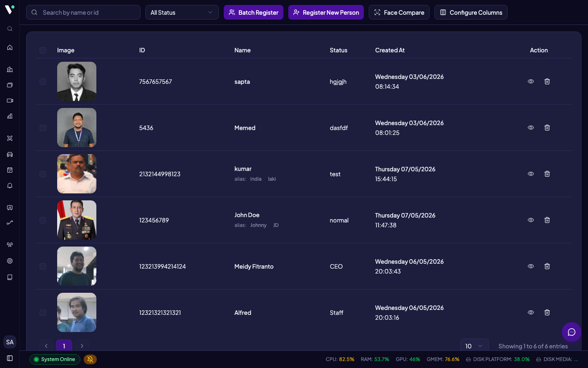Delete the kumar record with trash icon

click(547, 174)
